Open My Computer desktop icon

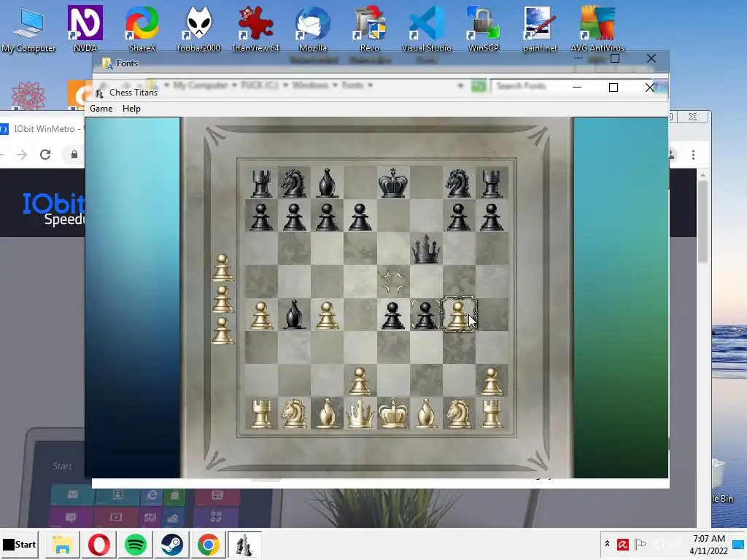28,29
